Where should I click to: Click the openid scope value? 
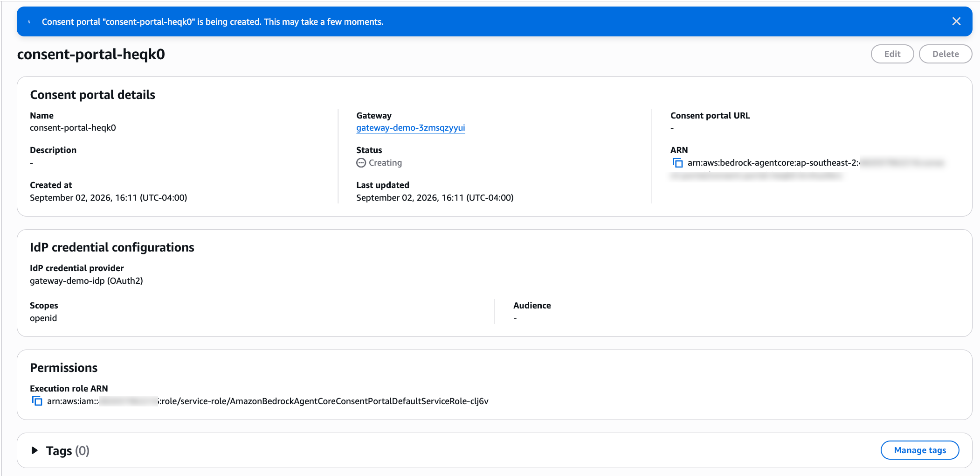(x=43, y=318)
